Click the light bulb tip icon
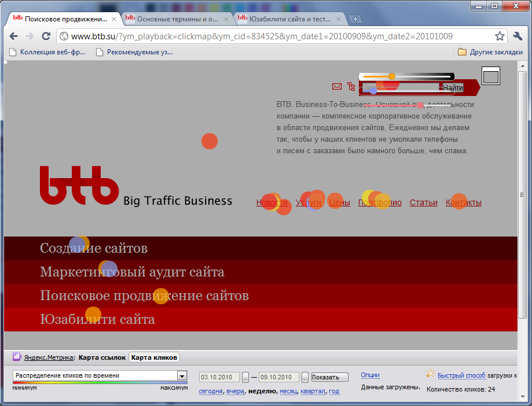Image resolution: width=532 pixels, height=406 pixels. click(430, 374)
